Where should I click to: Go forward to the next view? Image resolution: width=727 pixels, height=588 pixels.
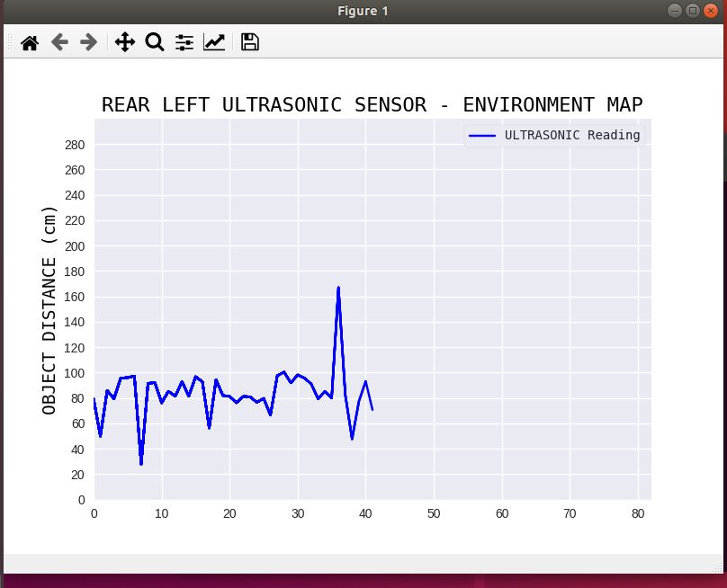point(88,42)
